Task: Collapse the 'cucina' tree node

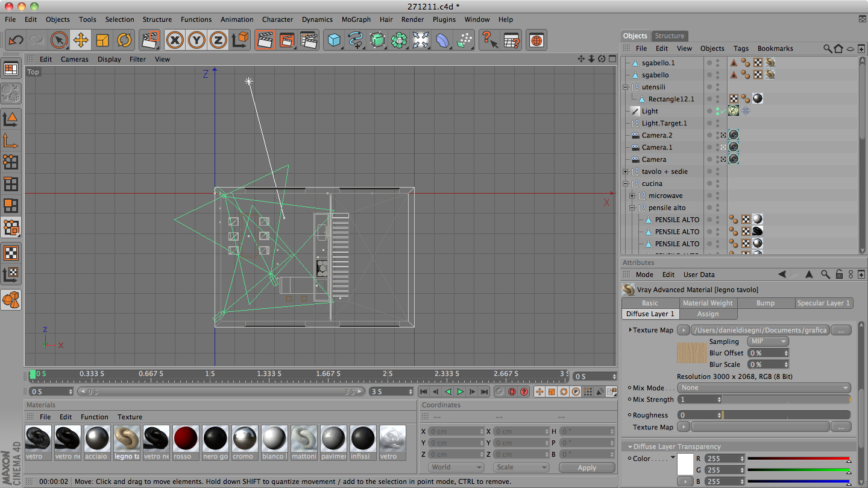Action: [626, 183]
